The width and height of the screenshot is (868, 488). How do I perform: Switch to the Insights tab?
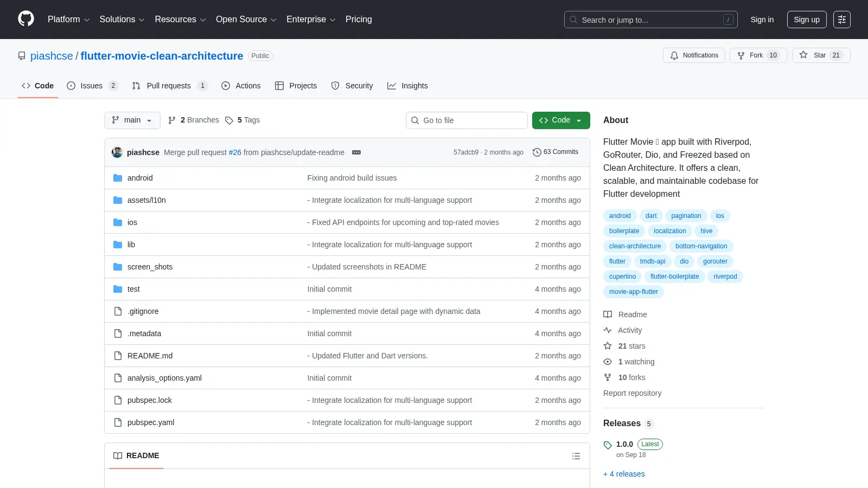coord(407,86)
